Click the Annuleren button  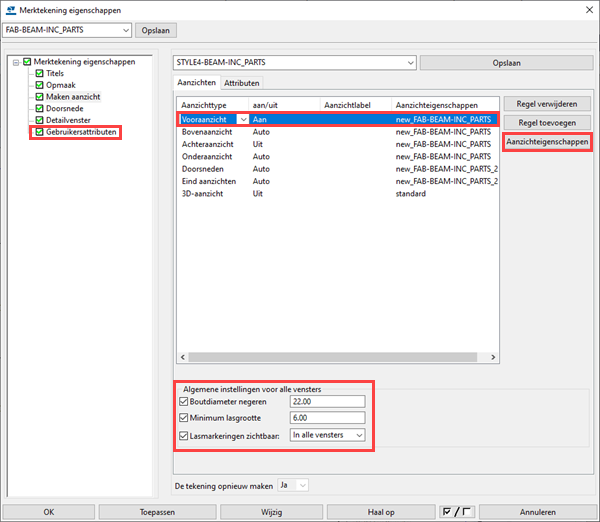click(x=537, y=512)
